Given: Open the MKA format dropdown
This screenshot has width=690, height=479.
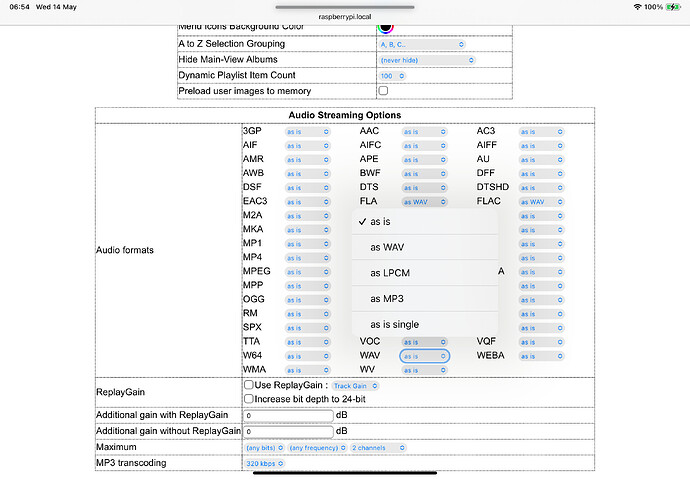Looking at the screenshot, I should [307, 230].
